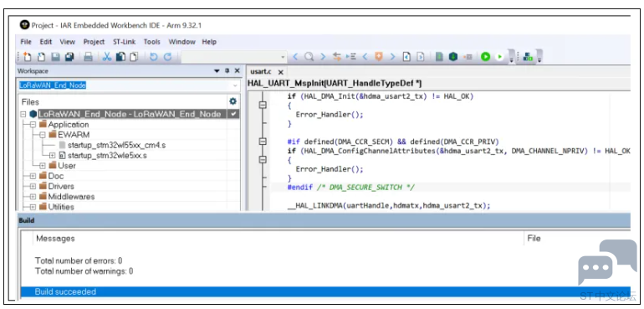Viewport: 644px width, 309px height.
Task: Start Download and Debug green play
Action: coord(485,57)
